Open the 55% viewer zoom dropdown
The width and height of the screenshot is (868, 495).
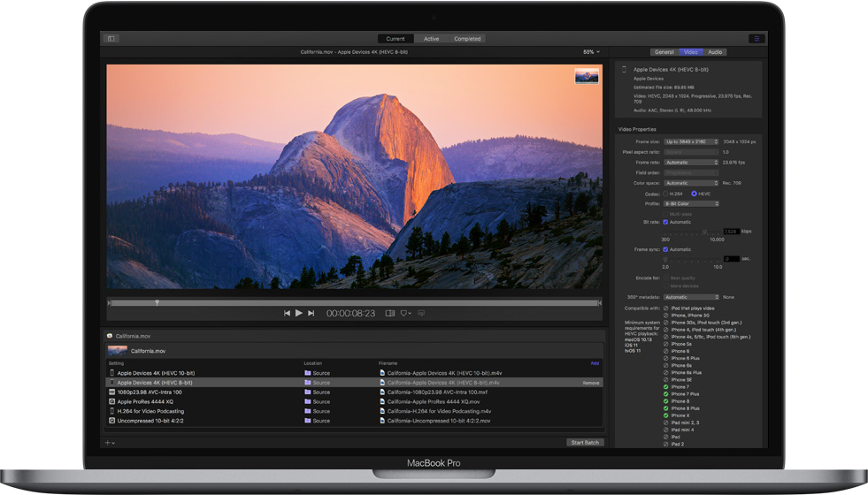click(591, 52)
